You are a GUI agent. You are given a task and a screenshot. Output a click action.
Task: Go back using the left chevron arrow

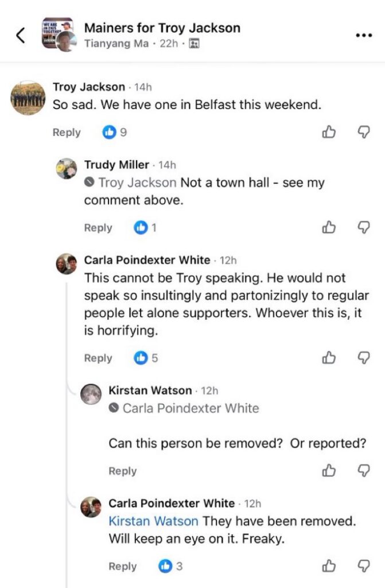point(20,35)
